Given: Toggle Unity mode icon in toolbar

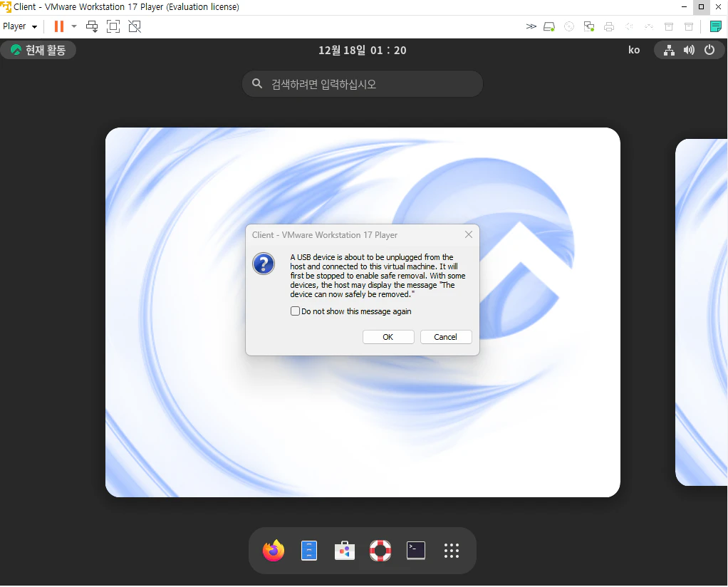Looking at the screenshot, I should pos(135,26).
